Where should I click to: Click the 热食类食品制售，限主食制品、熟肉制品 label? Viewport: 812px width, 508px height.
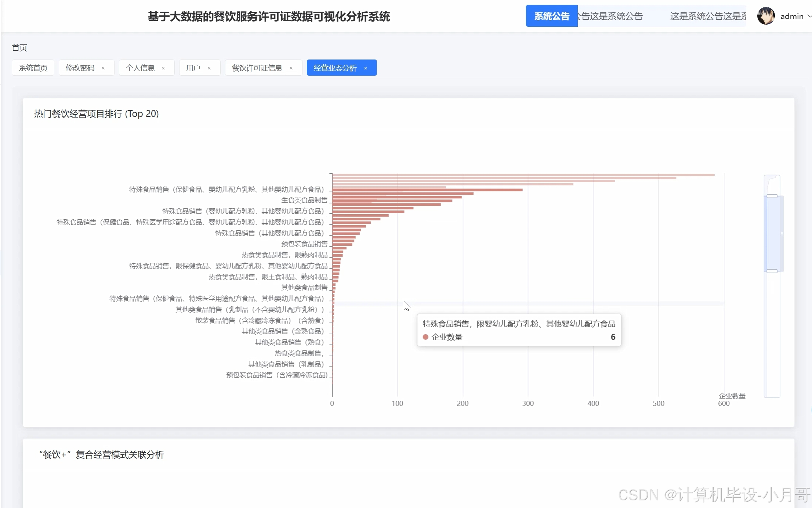268,277
